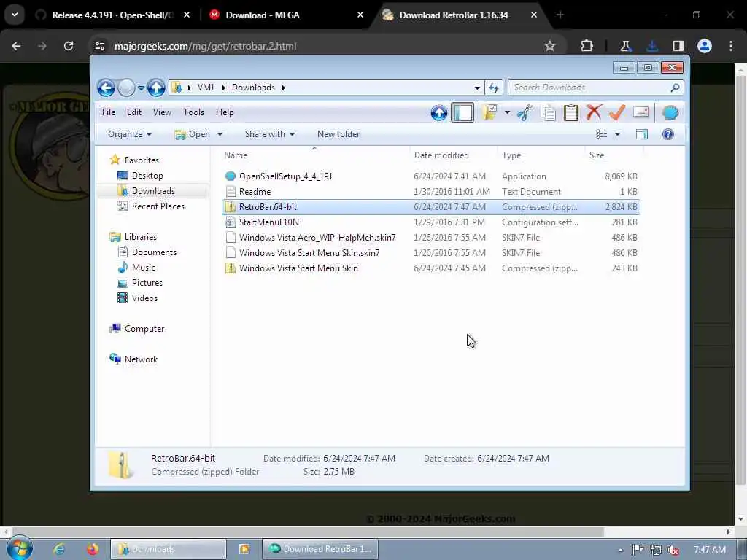
Task: Click the Windows Start orb
Action: 20,548
